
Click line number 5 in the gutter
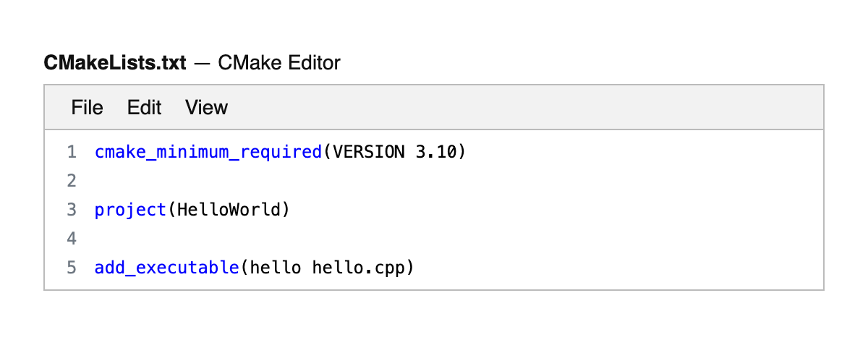pyautogui.click(x=71, y=268)
